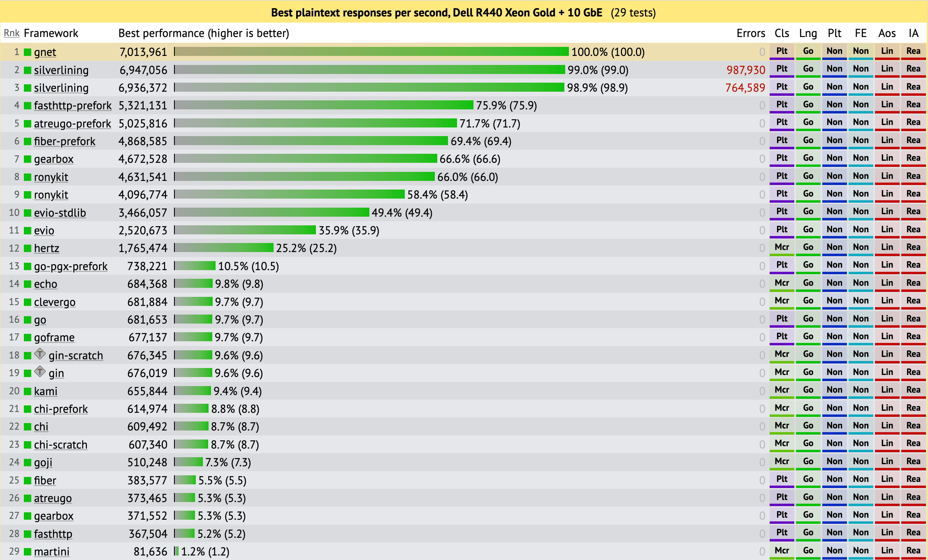Click the Rea tag in martini row

point(913,551)
